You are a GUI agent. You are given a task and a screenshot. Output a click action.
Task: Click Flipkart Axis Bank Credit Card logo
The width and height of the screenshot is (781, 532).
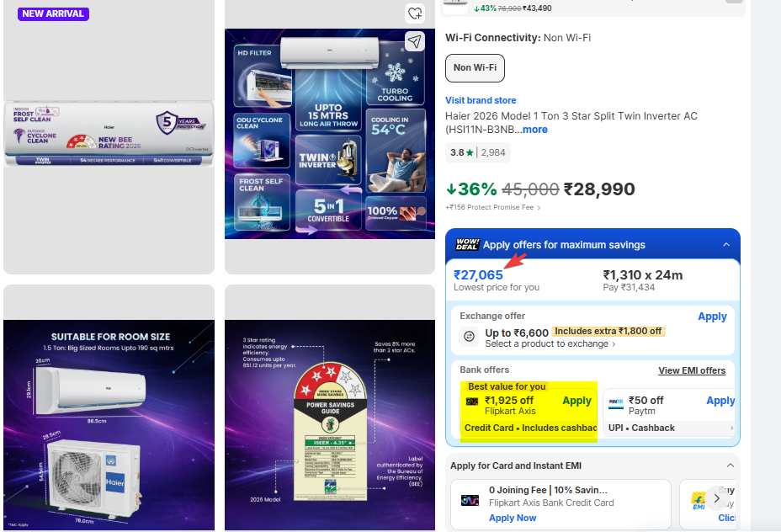click(470, 500)
